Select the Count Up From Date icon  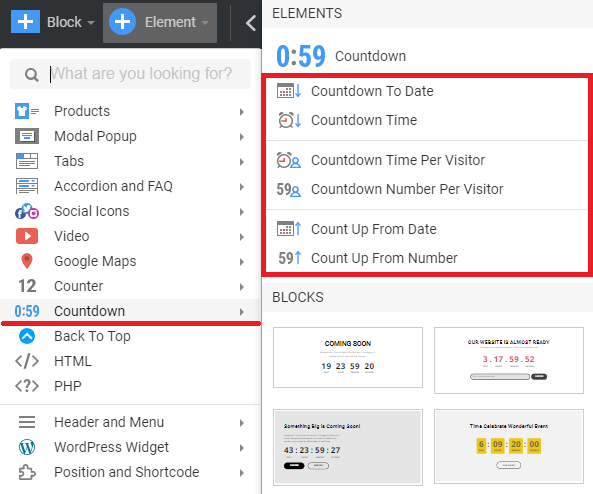click(289, 229)
